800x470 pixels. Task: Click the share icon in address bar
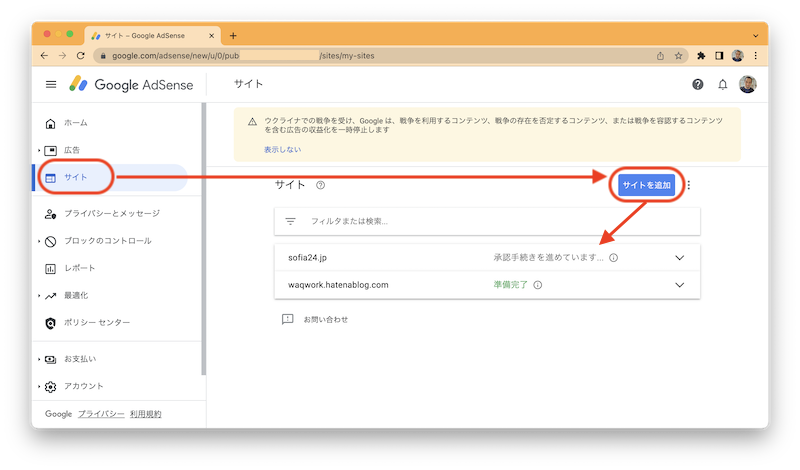click(660, 56)
